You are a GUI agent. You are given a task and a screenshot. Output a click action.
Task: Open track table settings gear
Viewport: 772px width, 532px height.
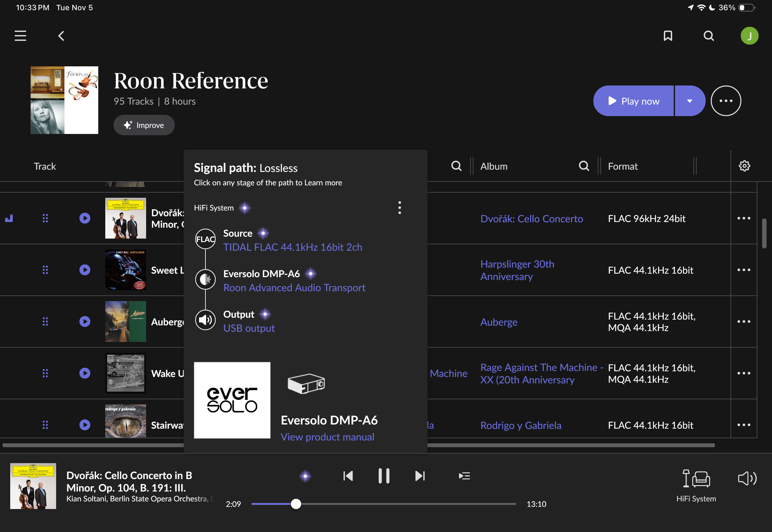(744, 166)
